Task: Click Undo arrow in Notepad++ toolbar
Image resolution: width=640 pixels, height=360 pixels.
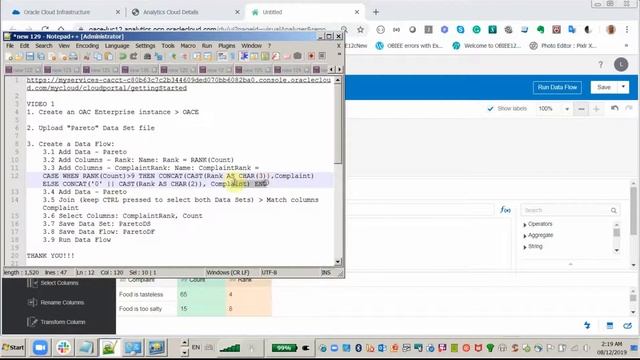Action: [122, 56]
